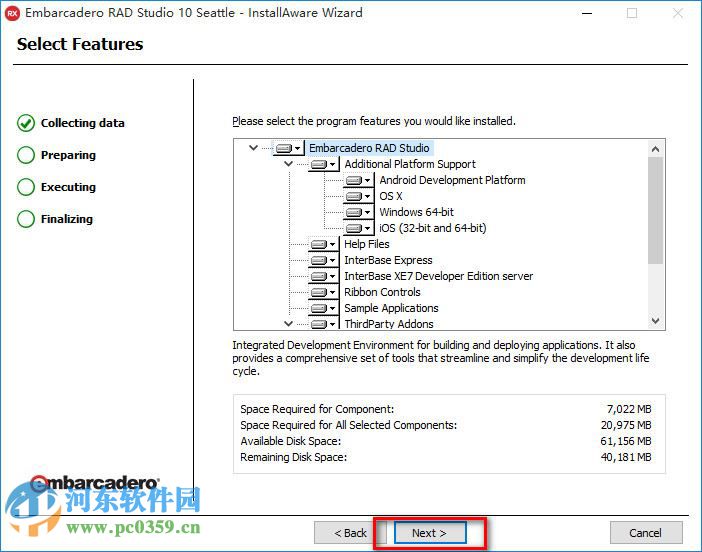The height and width of the screenshot is (552, 702).
Task: Select Embarcadero RAD Studio feature row
Action: (369, 148)
